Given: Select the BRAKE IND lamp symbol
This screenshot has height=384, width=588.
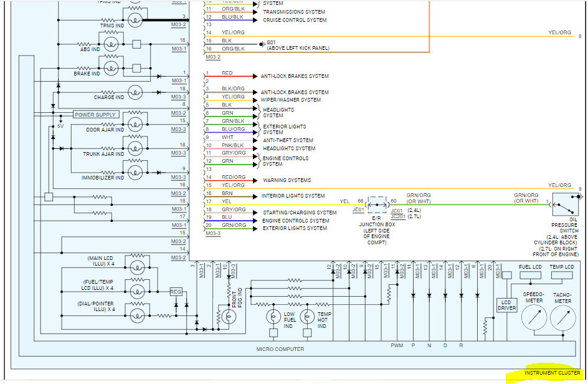Looking at the screenshot, I should pyautogui.click(x=111, y=67).
